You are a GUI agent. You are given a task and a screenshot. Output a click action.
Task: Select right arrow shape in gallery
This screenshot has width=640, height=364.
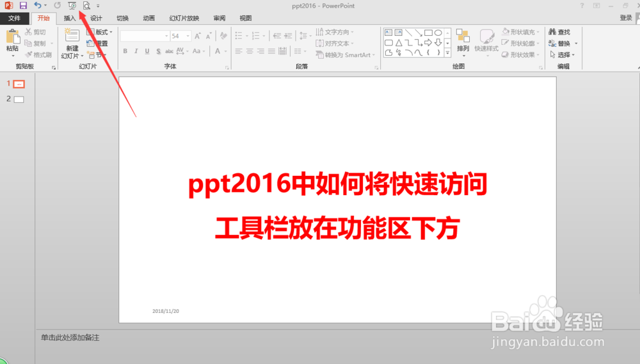click(x=428, y=42)
